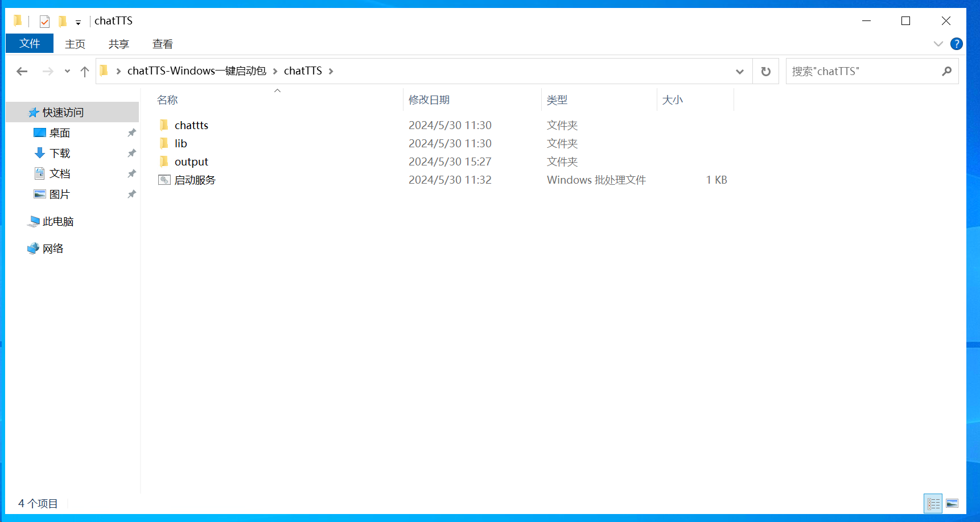Click the 1 KB size cell
This screenshot has height=522, width=980.
717,180
